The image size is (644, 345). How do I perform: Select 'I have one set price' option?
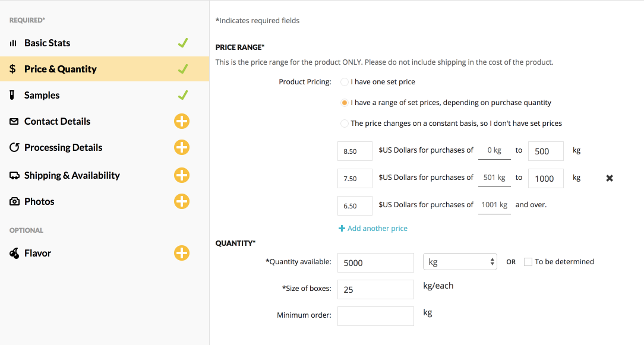(345, 82)
